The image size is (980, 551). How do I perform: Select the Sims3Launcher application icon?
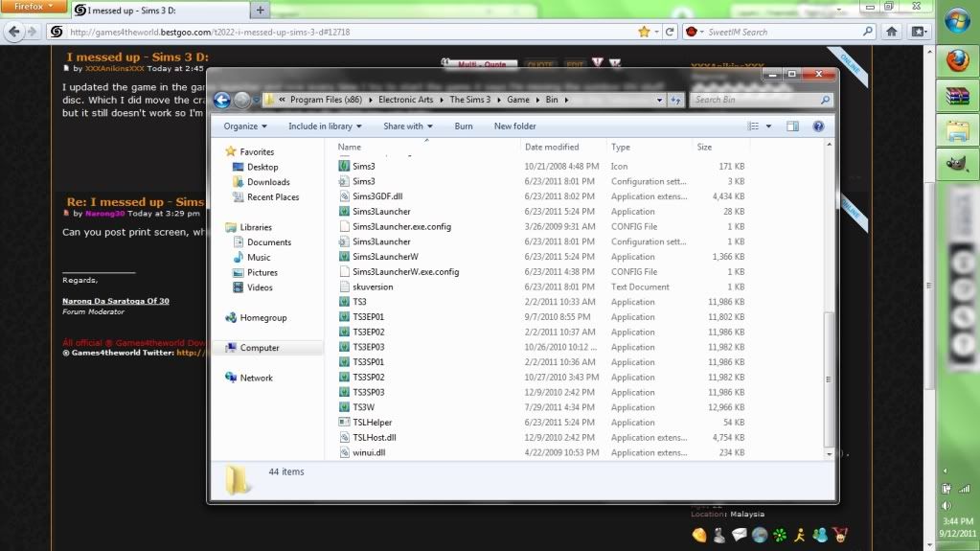point(346,212)
